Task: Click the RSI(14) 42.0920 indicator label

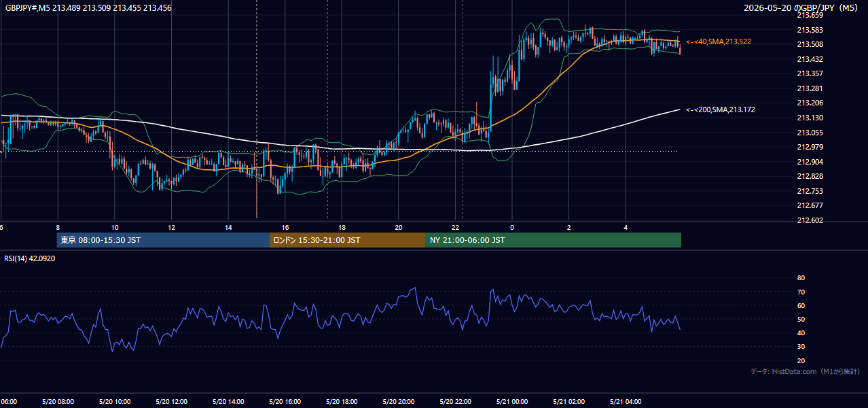Action: [x=30, y=258]
